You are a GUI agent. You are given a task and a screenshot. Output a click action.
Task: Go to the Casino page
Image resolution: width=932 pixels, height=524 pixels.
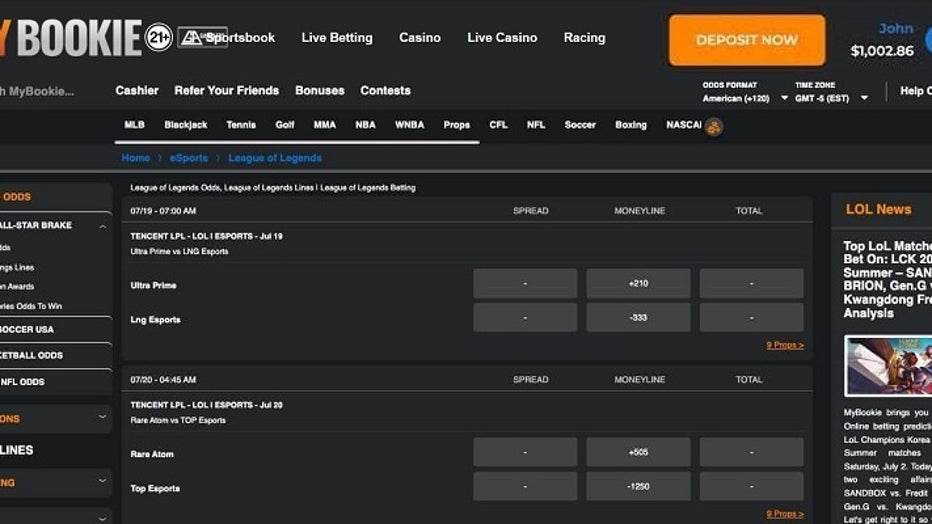coord(420,37)
